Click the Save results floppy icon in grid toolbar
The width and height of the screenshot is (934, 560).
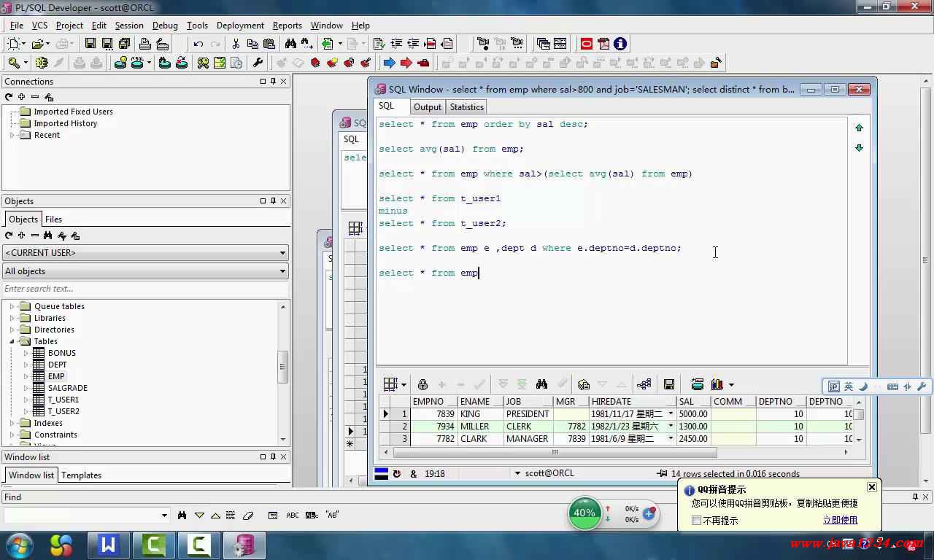[x=668, y=384]
